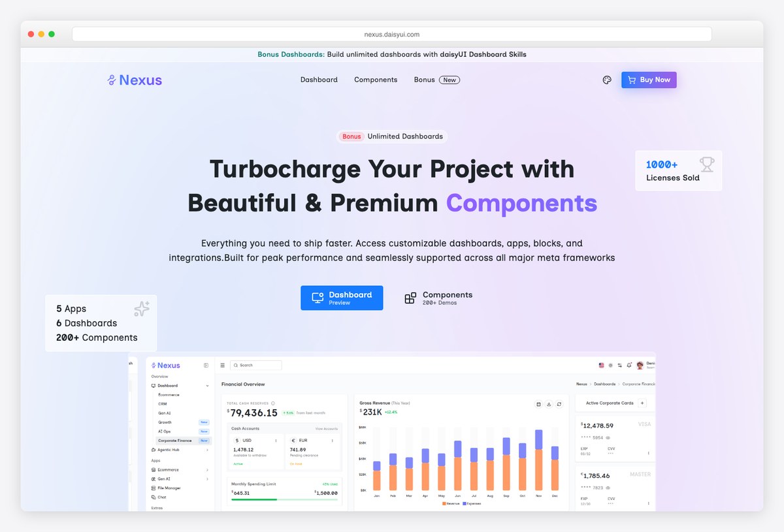Open the notification bell icon
Image resolution: width=784 pixels, height=532 pixels.
pyautogui.click(x=629, y=366)
